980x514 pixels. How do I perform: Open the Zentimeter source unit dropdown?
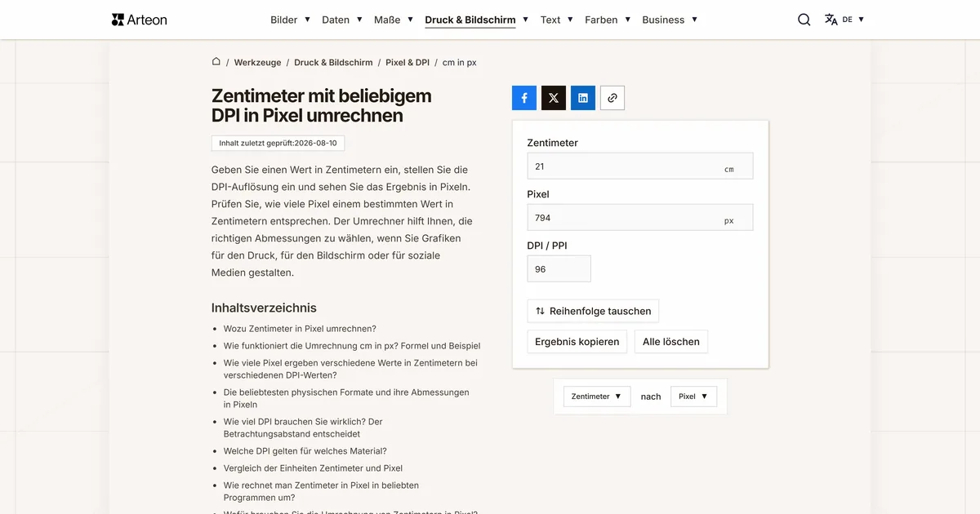click(x=596, y=397)
